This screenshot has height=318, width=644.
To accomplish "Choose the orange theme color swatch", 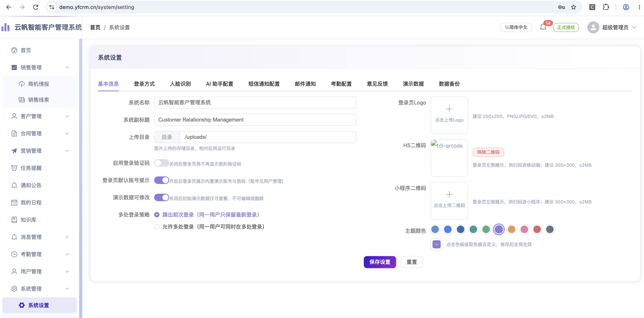I will 511,229.
